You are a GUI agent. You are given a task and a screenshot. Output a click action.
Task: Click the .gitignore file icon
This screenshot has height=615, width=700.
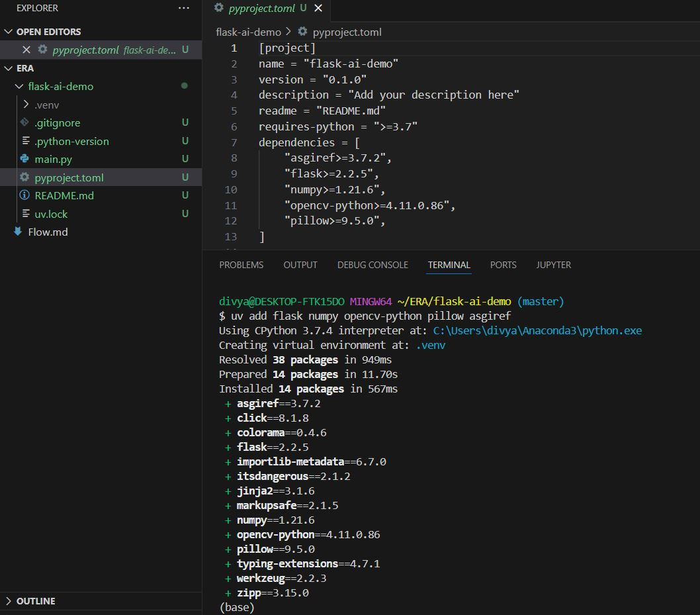tap(25, 122)
